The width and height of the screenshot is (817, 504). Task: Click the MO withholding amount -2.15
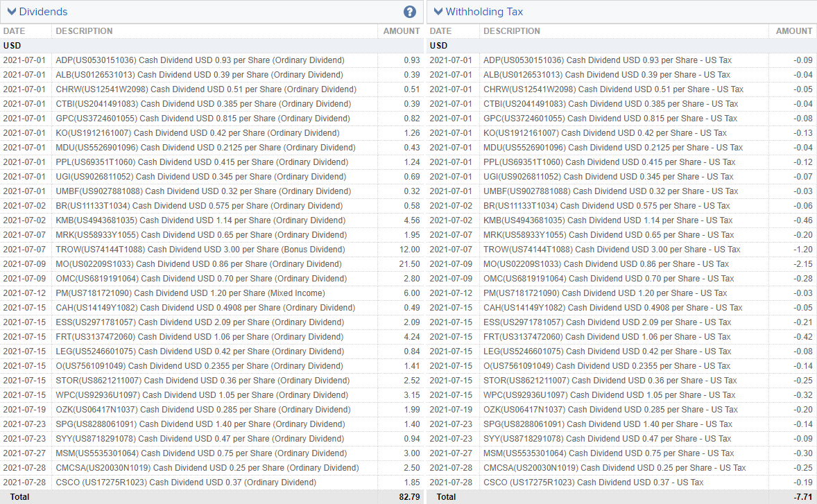tap(803, 265)
